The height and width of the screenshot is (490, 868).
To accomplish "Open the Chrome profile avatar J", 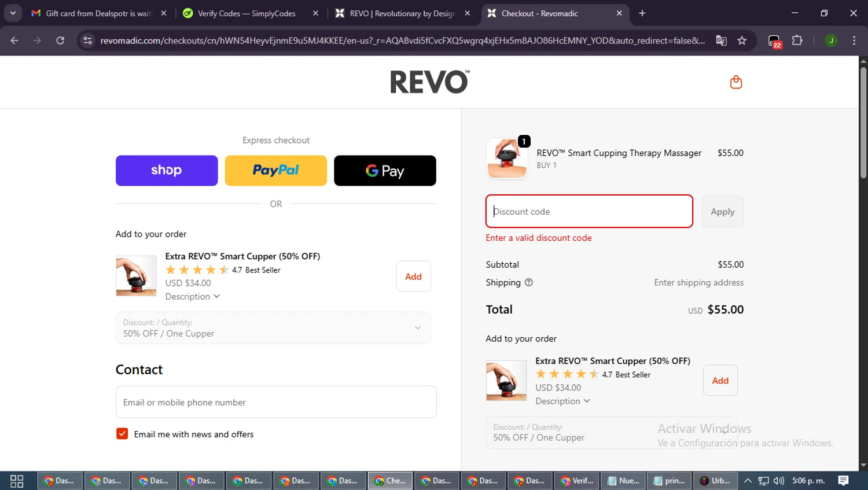I will (x=831, y=40).
